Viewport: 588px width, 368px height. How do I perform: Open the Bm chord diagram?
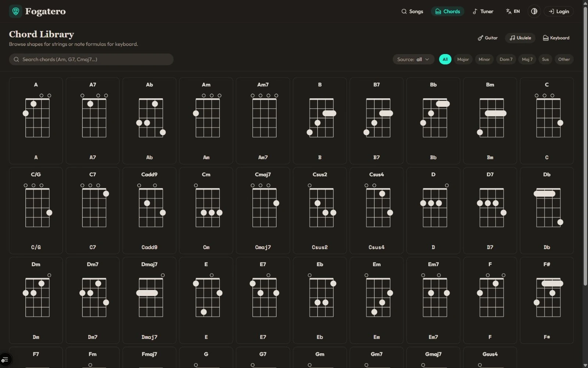(x=490, y=121)
